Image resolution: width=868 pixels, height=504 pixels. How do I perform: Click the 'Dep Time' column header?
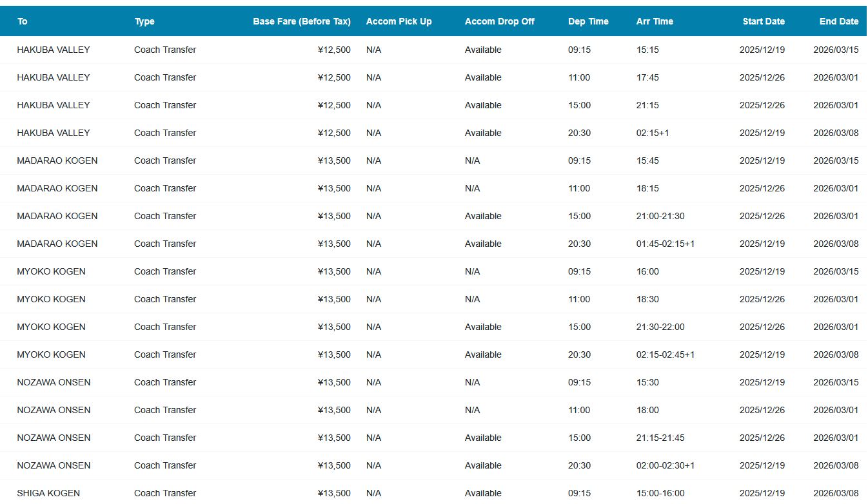tap(588, 21)
